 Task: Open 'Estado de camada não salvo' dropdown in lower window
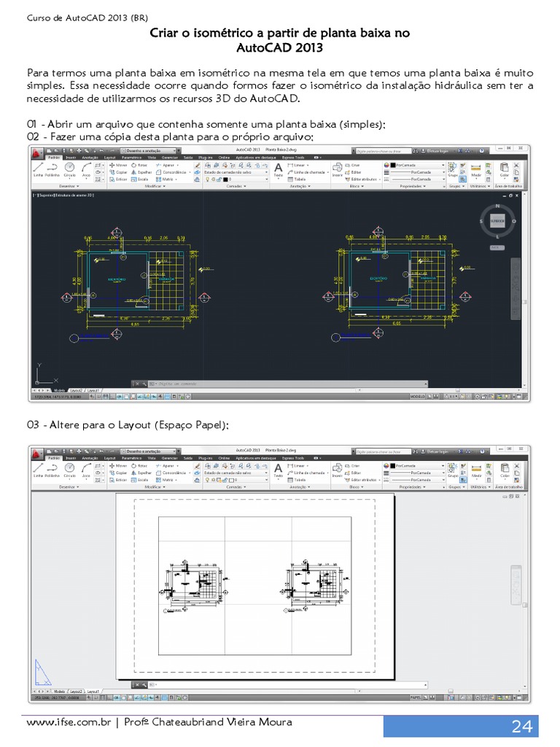click(236, 473)
